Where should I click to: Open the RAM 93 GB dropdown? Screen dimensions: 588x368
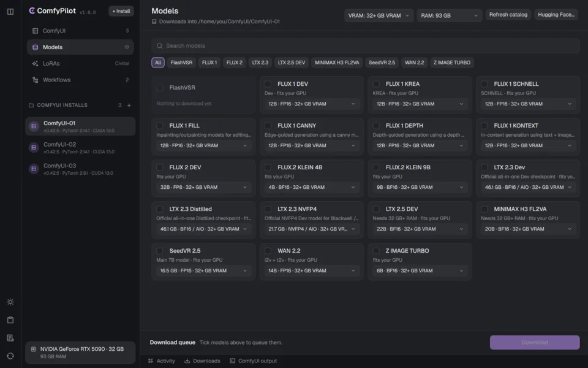(x=449, y=15)
